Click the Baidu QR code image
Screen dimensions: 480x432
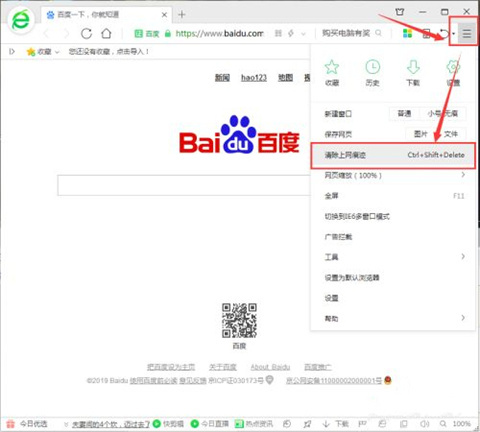[x=239, y=320]
